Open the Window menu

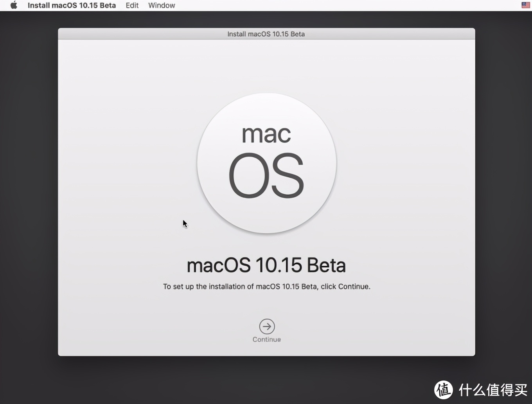coord(162,5)
